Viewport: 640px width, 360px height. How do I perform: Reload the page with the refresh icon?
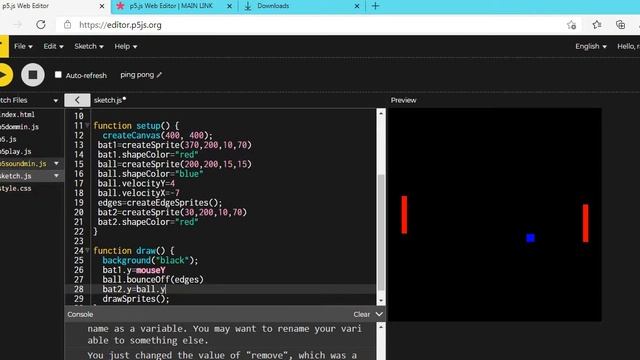point(41,25)
